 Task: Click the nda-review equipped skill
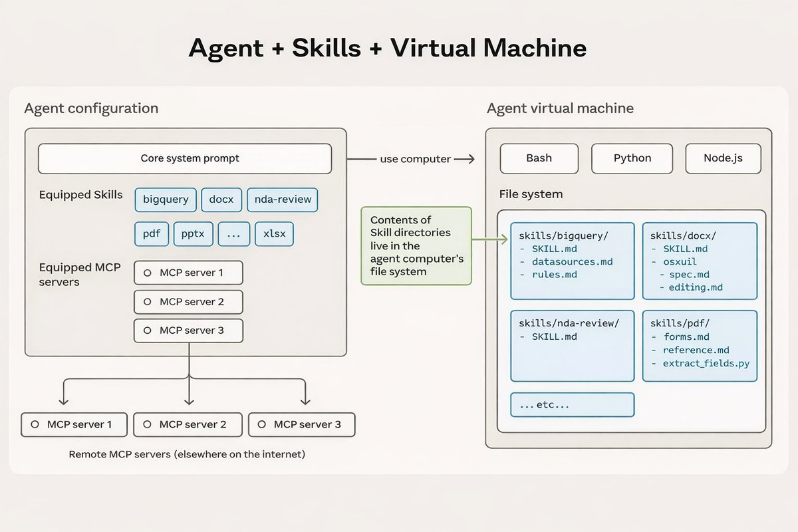[282, 199]
